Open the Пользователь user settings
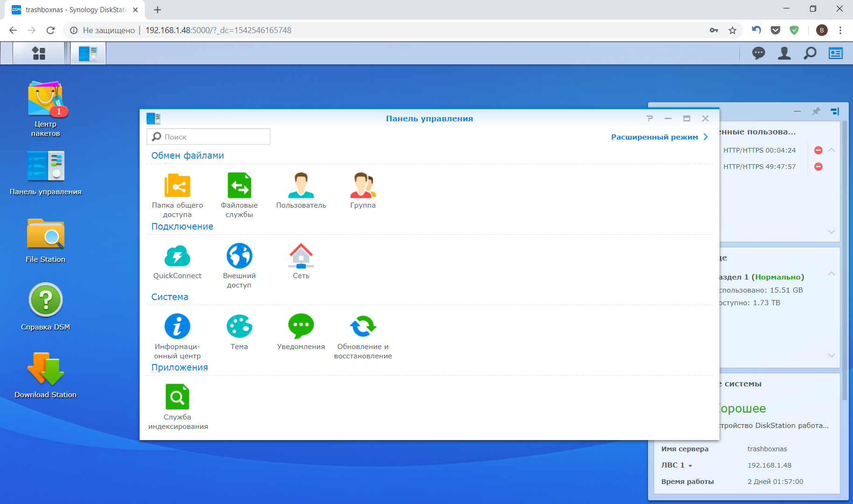The image size is (853, 504). tap(301, 190)
